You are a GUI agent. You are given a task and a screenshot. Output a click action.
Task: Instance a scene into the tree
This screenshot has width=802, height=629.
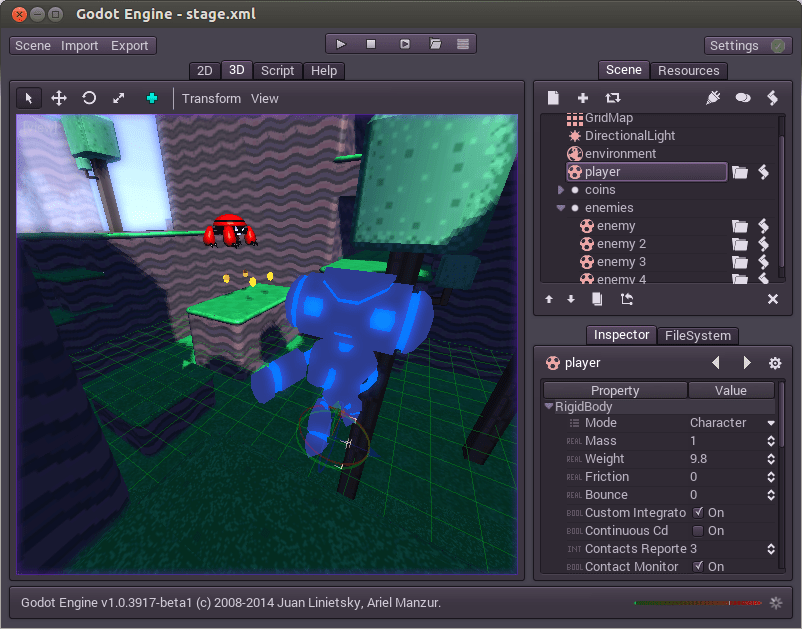coord(611,97)
